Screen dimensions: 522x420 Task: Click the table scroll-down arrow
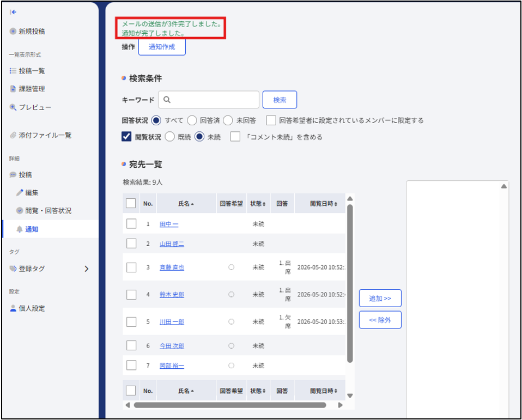(350, 395)
